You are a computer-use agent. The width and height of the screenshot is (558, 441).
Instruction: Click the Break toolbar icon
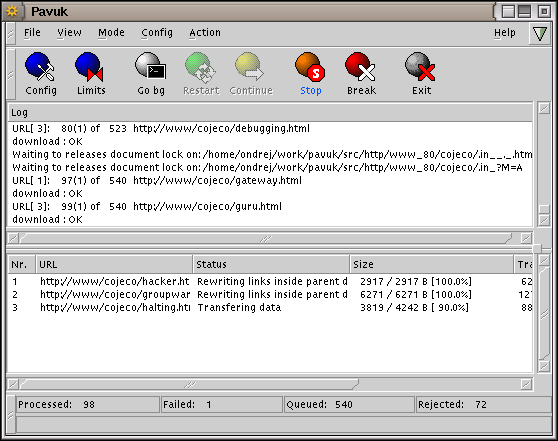point(361,74)
